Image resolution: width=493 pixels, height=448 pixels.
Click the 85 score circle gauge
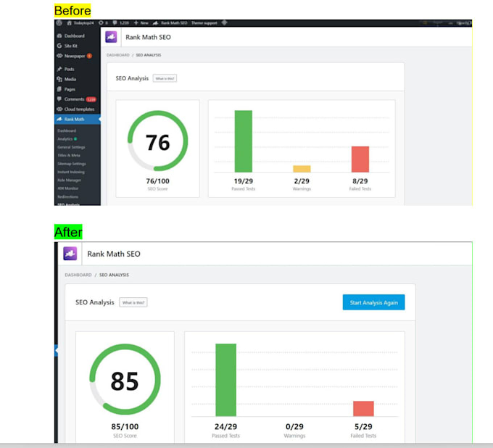tap(125, 379)
